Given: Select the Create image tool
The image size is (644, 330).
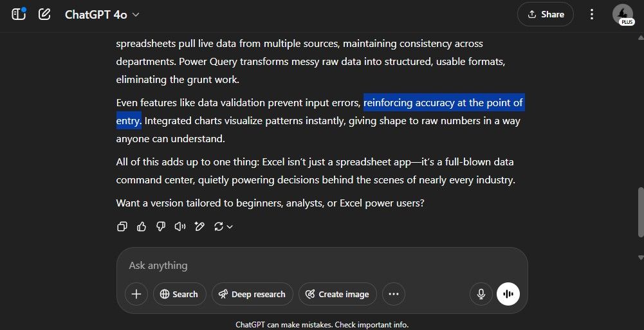Looking at the screenshot, I should pyautogui.click(x=337, y=294).
